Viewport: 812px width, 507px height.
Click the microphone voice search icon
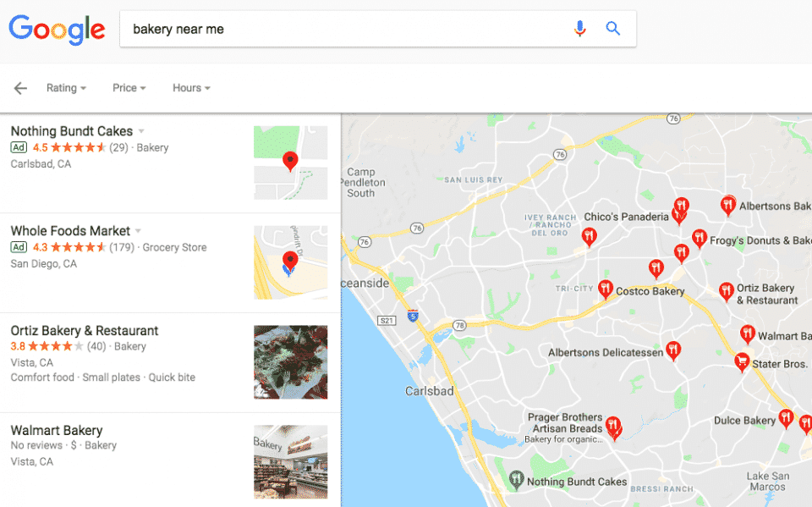pos(579,29)
